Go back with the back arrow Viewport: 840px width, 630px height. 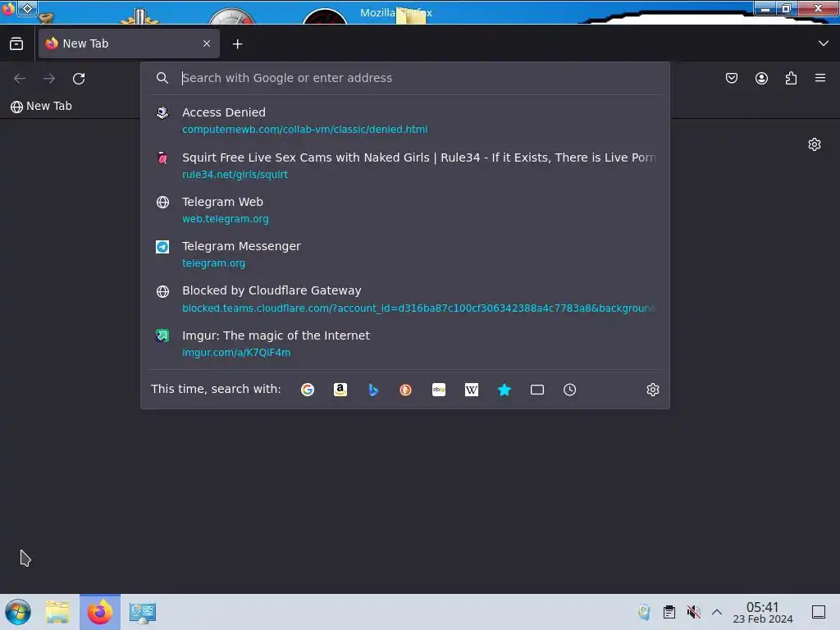[20, 79]
